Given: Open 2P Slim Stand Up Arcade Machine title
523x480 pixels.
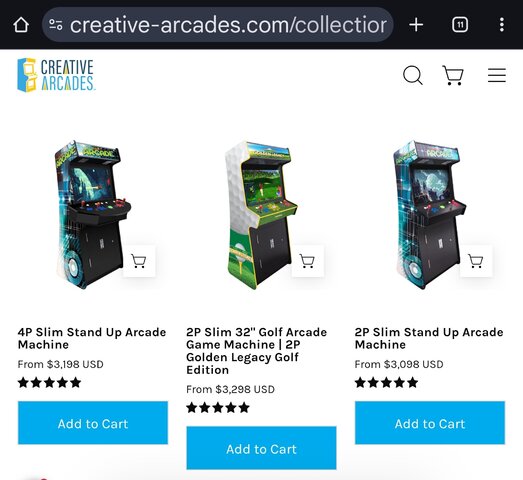Looking at the screenshot, I should (x=429, y=338).
